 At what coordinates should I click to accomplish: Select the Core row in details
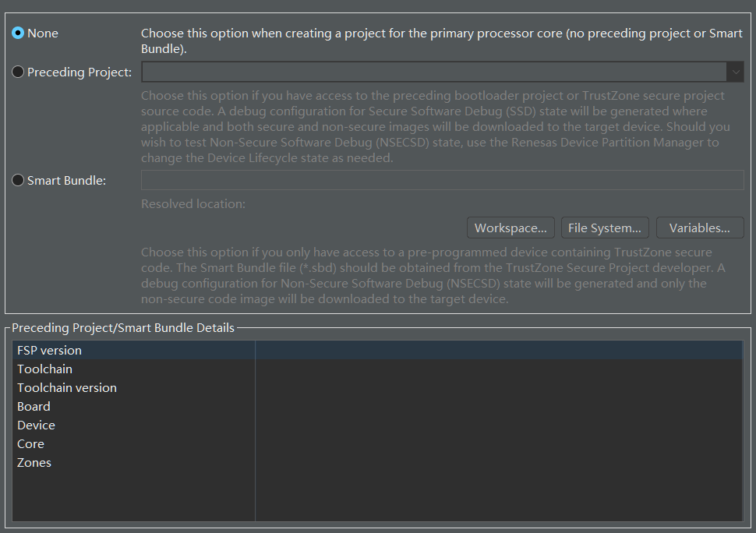(x=377, y=444)
